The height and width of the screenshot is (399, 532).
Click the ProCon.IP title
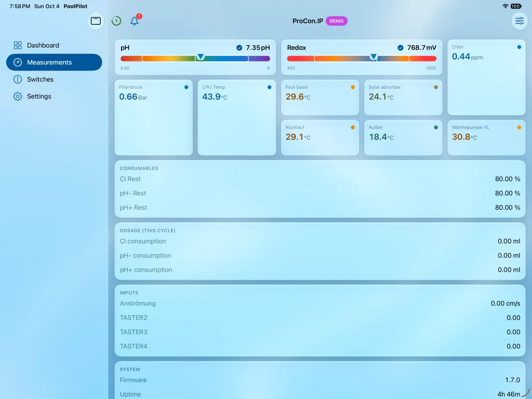click(308, 21)
